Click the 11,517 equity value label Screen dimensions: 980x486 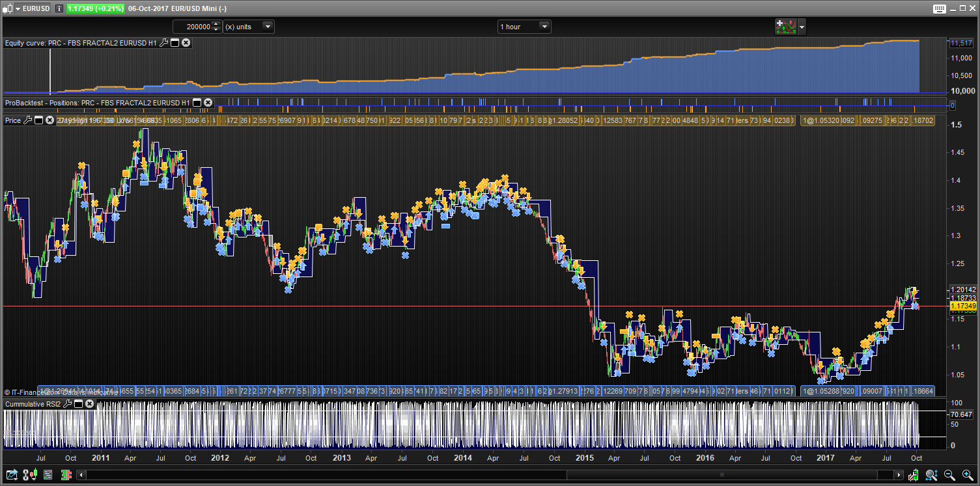(x=962, y=43)
